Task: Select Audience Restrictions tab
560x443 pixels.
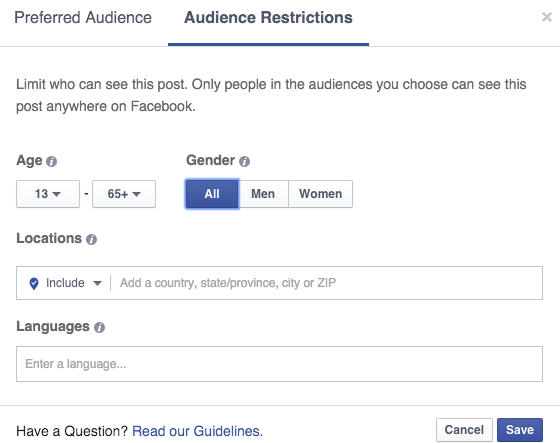Action: (x=268, y=18)
